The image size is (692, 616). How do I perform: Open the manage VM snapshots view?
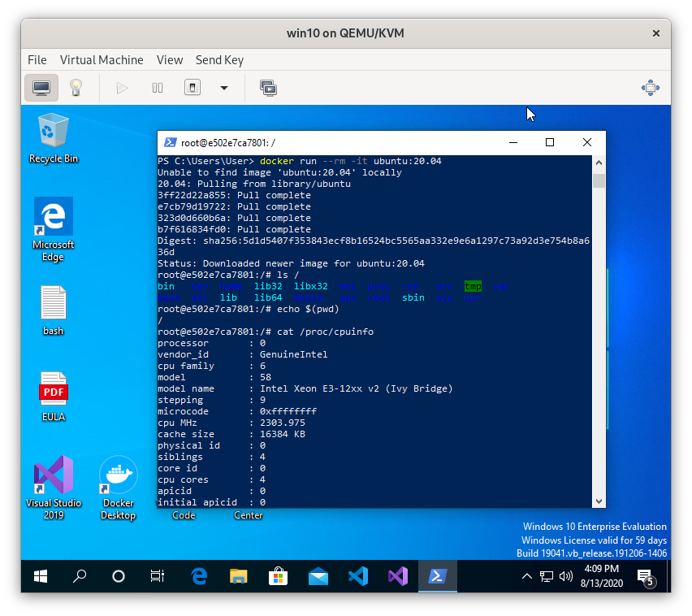coord(268,88)
